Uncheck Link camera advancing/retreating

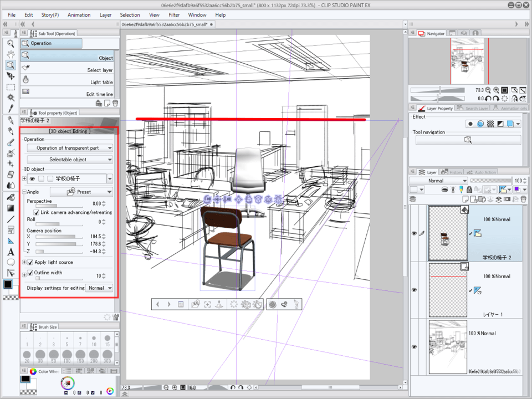37,212
